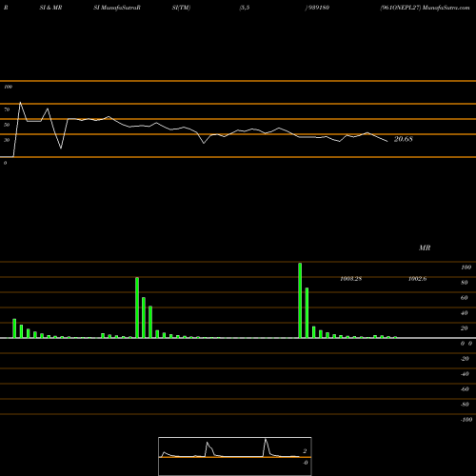476x476 pixels.
Task: Click the SI MunafaSutraR header text
Action: pyautogui.click(x=117, y=8)
